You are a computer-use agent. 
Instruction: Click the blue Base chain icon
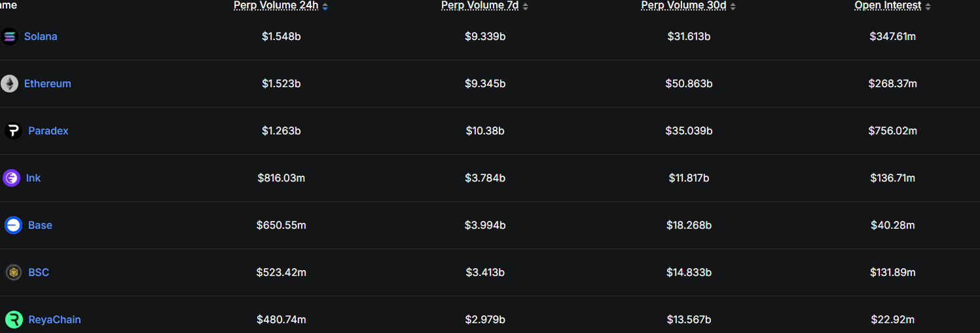(13, 225)
